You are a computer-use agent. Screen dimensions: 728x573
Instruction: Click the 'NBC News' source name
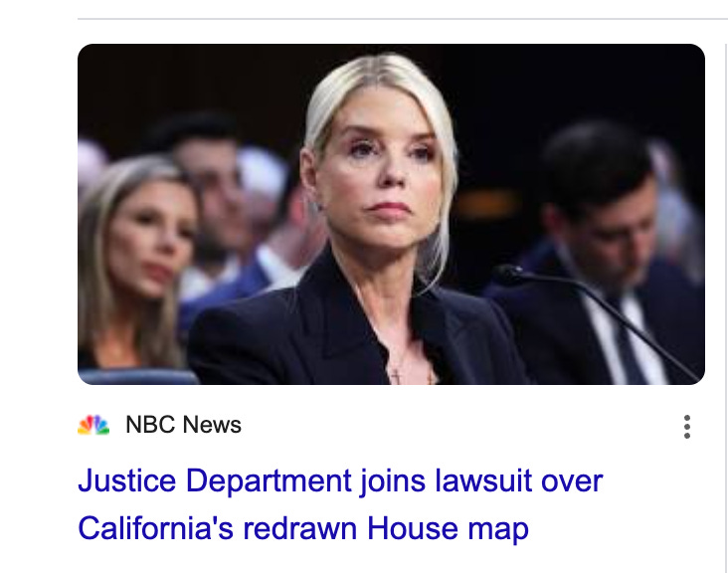click(183, 425)
